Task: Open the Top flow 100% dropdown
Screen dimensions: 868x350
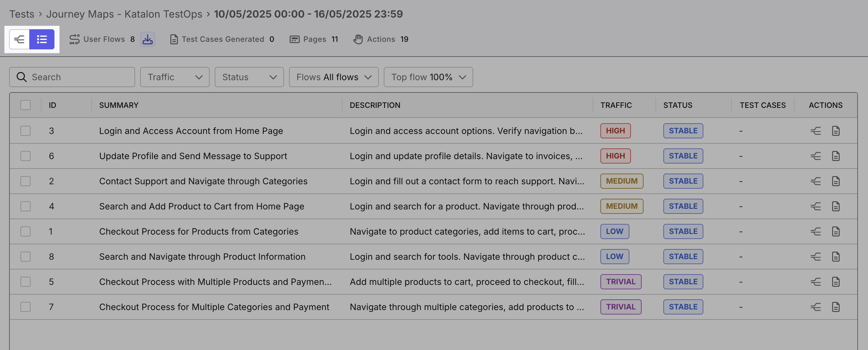Action: pos(428,77)
